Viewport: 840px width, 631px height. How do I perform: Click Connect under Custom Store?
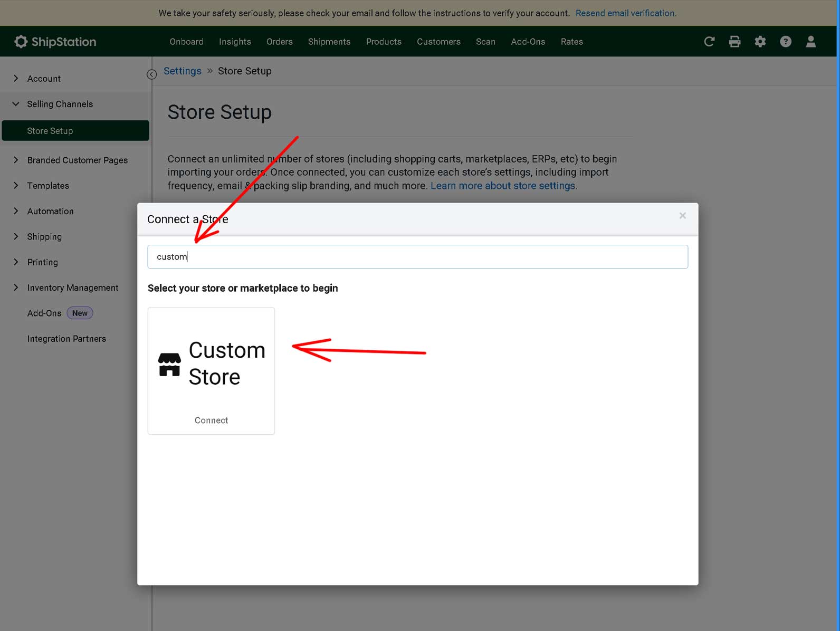[x=211, y=420]
